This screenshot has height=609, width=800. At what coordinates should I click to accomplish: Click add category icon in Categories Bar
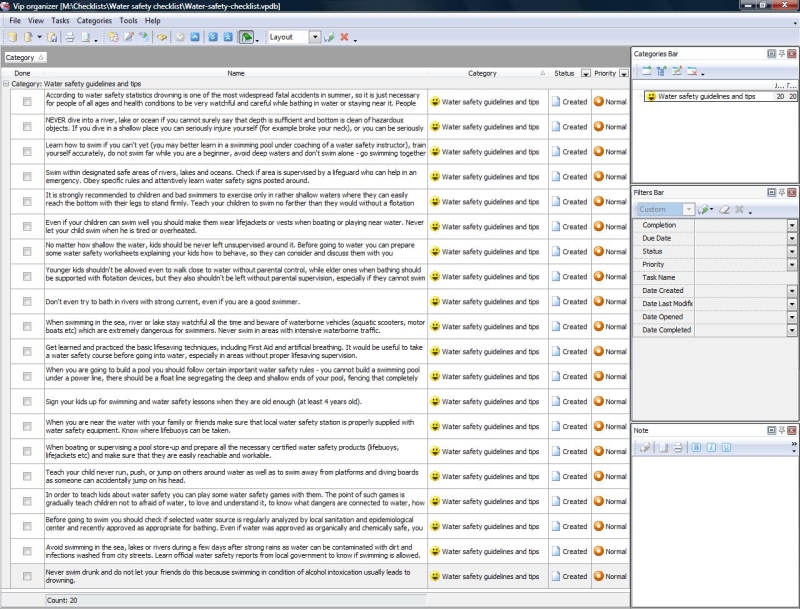click(x=647, y=70)
